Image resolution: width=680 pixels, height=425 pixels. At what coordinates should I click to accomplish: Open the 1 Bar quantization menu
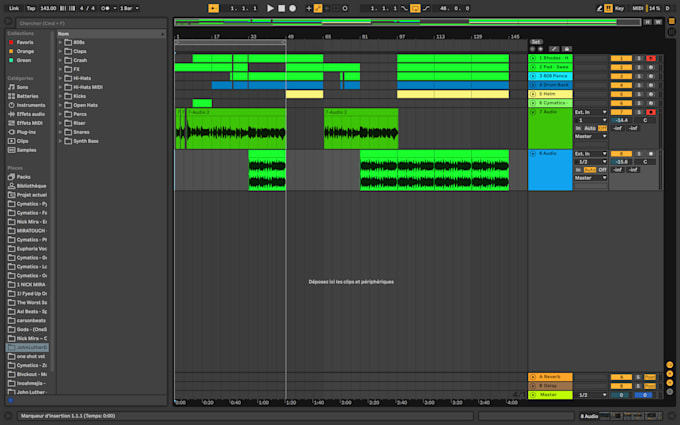point(129,8)
